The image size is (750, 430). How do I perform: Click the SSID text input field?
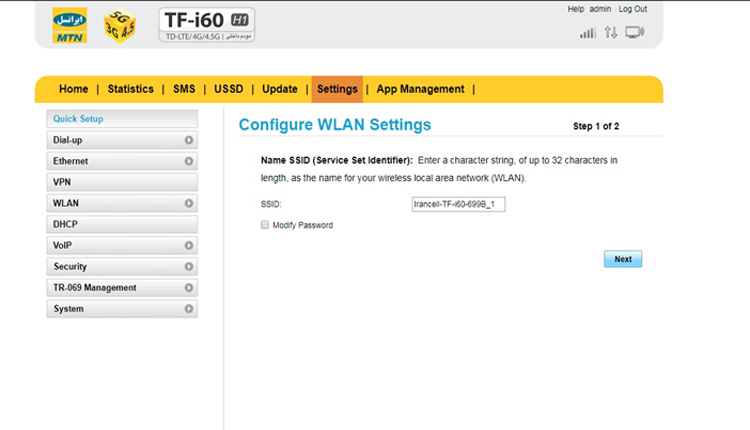coord(459,204)
